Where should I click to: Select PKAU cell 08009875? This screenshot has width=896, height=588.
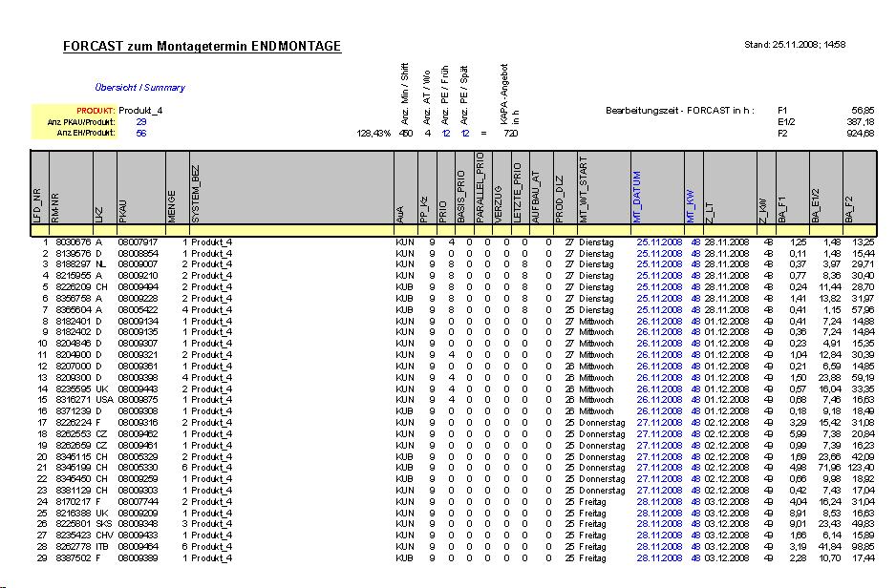point(138,400)
